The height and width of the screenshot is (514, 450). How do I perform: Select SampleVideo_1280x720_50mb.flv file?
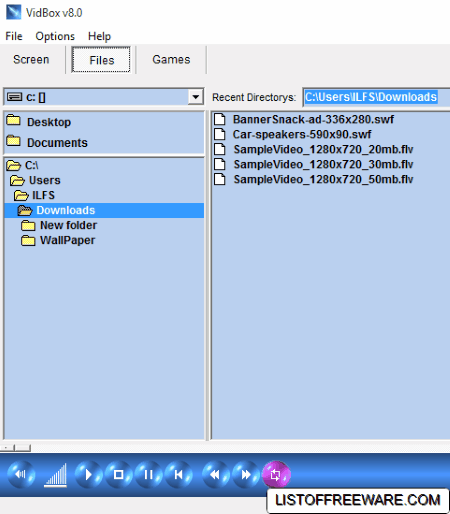(x=323, y=179)
